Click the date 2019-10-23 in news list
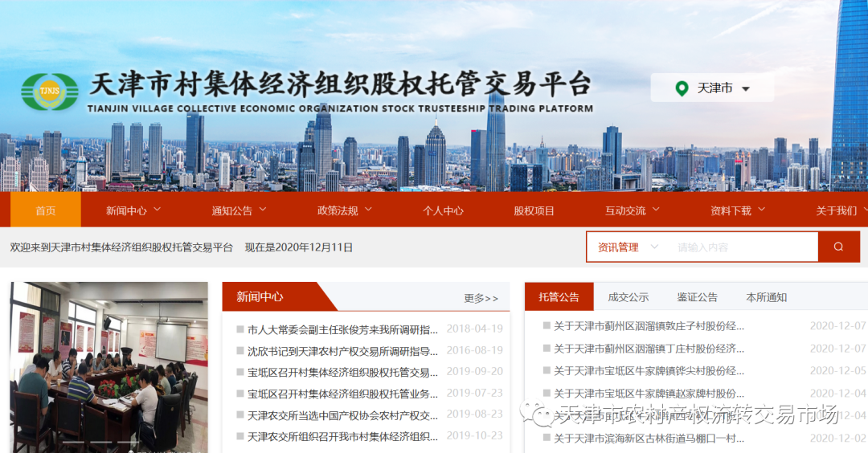Screen dimensions: 868x453 [475, 435]
